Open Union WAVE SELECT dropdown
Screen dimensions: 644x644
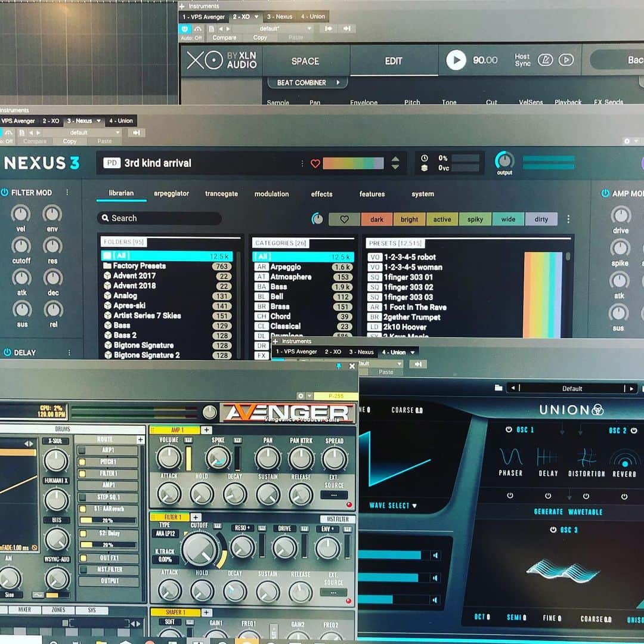click(x=393, y=506)
